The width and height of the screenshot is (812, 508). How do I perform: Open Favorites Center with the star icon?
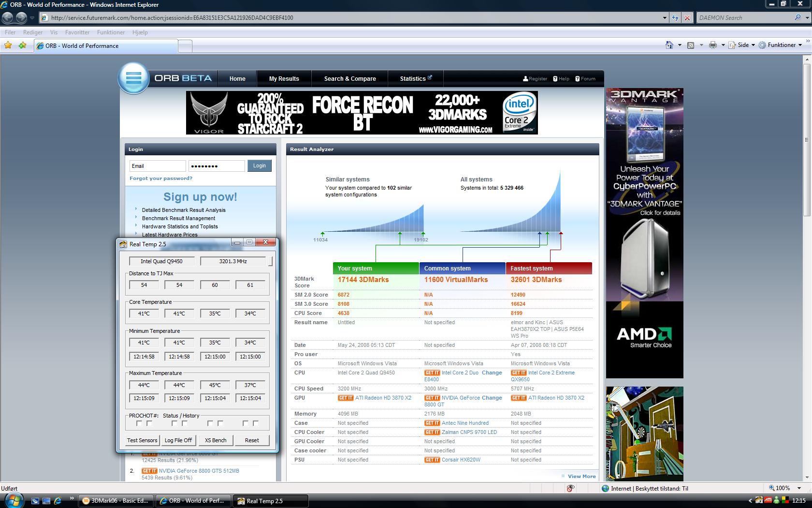[x=8, y=45]
